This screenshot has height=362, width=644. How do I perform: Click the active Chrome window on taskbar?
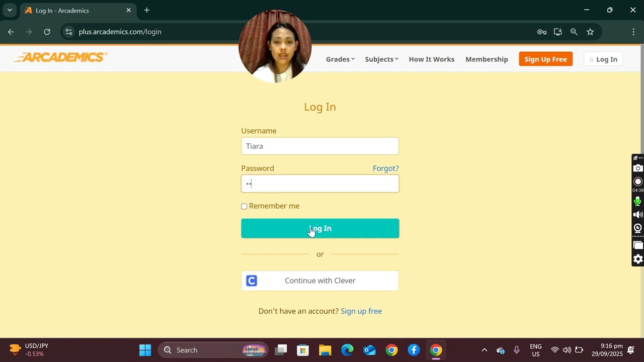[436, 350]
